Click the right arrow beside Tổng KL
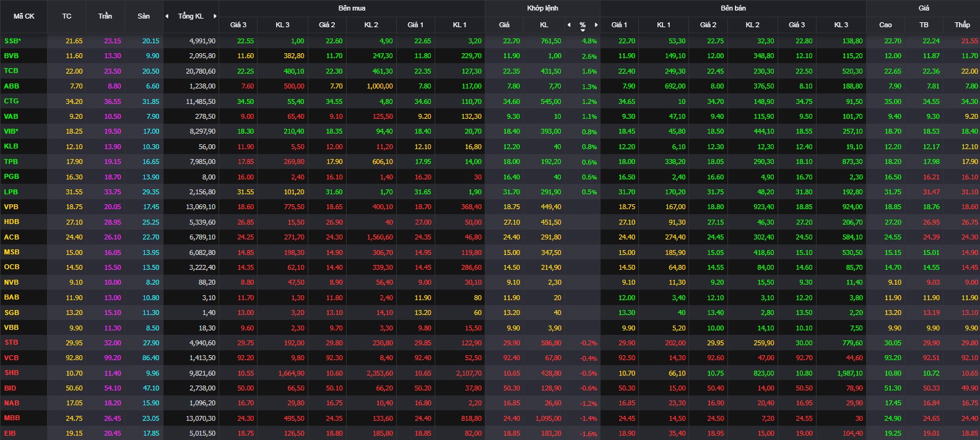The width and height of the screenshot is (980, 440). [215, 16]
